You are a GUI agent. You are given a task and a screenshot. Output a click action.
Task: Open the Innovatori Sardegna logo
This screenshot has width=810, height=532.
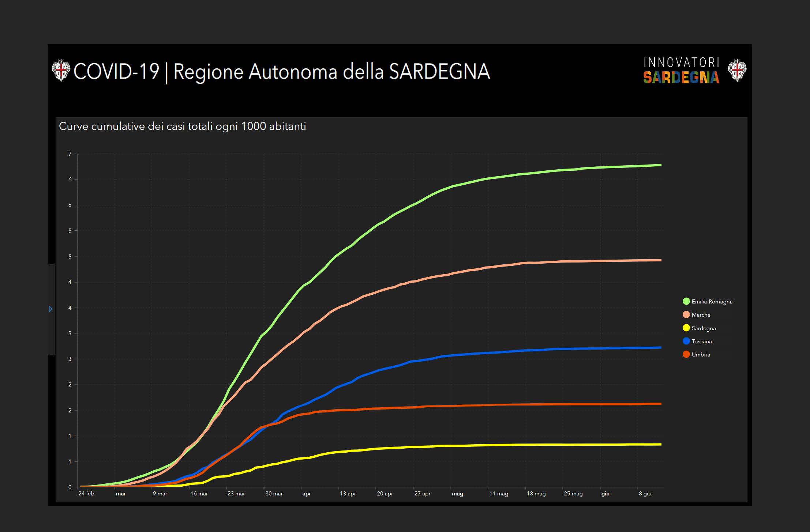pos(681,70)
